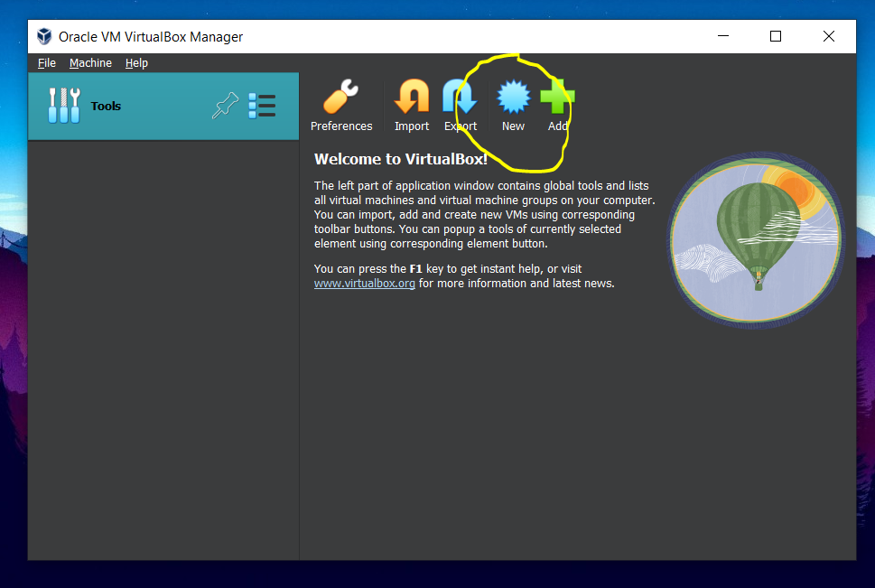Click the Welcome to VirtualBox! heading
Screen dimensions: 875x588
click(400, 160)
